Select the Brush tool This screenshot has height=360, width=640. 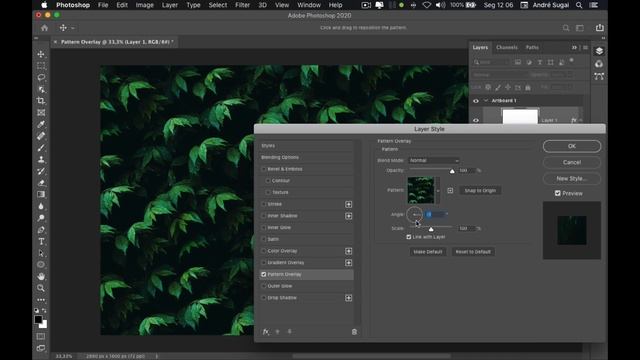tap(41, 148)
